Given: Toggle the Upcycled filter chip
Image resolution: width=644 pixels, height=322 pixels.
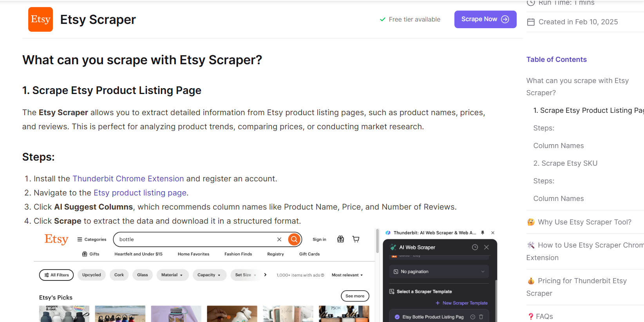Looking at the screenshot, I should 91,275.
